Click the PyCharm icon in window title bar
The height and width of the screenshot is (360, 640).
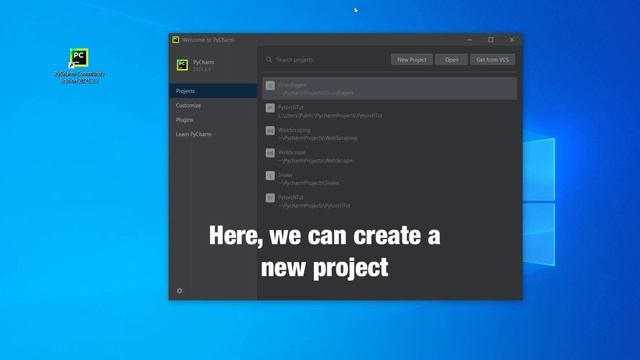point(176,40)
